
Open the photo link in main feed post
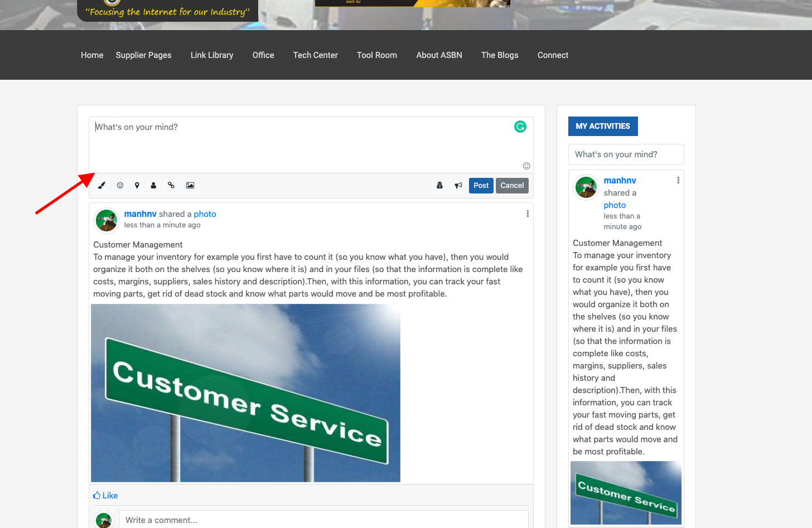point(205,214)
